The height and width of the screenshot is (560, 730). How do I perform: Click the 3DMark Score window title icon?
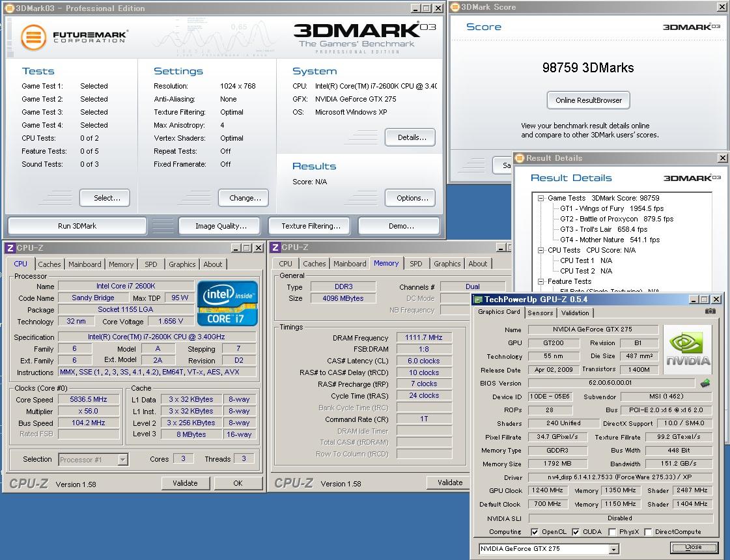coord(455,7)
